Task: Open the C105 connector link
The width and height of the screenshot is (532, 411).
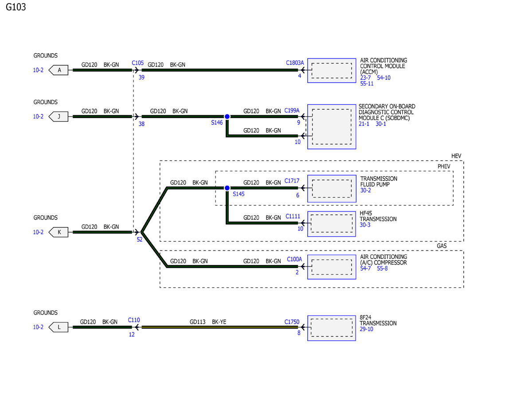Action: click(137, 63)
